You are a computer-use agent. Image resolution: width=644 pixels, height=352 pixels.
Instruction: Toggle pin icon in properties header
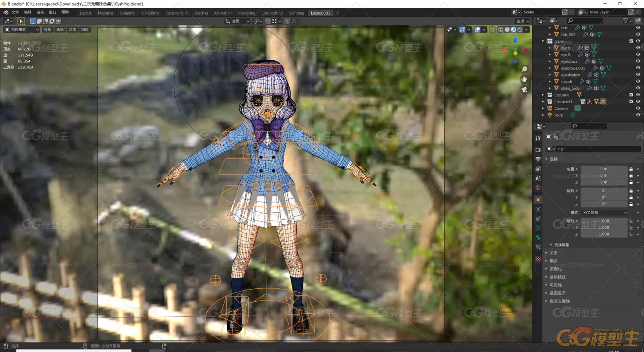tap(638, 137)
